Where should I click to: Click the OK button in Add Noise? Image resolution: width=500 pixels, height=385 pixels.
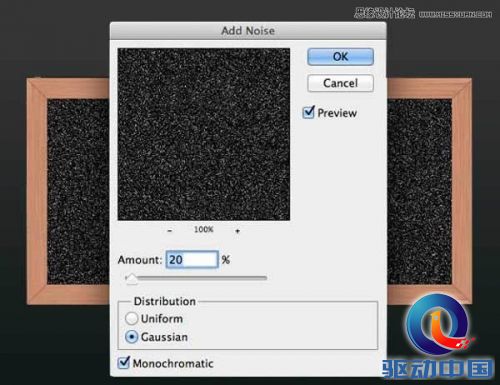340,57
